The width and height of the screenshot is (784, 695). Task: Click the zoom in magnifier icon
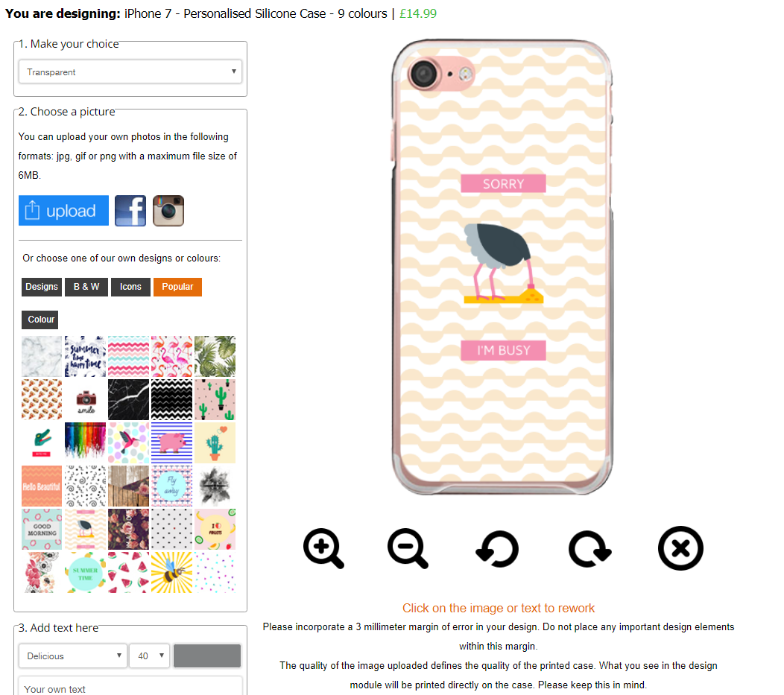pyautogui.click(x=323, y=548)
